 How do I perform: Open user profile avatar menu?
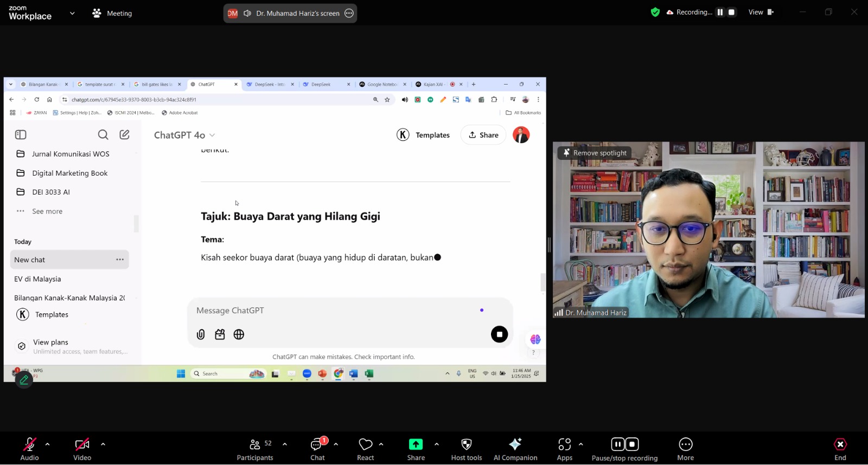(x=521, y=135)
